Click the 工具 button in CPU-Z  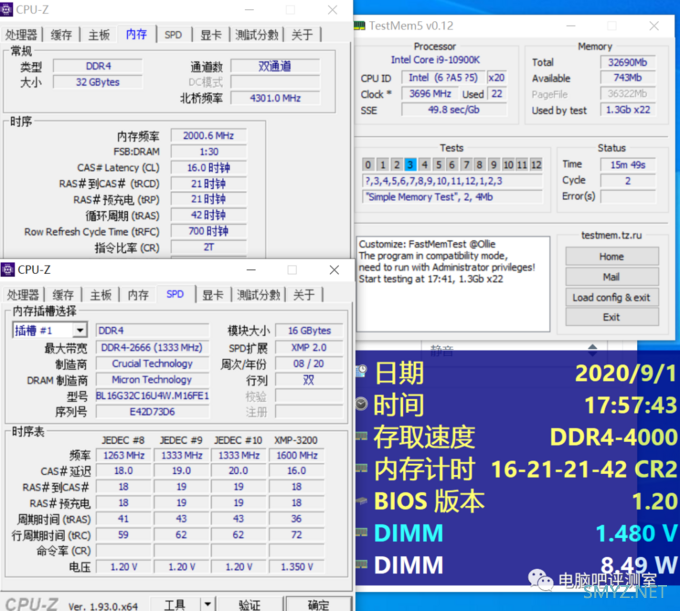tap(175, 604)
